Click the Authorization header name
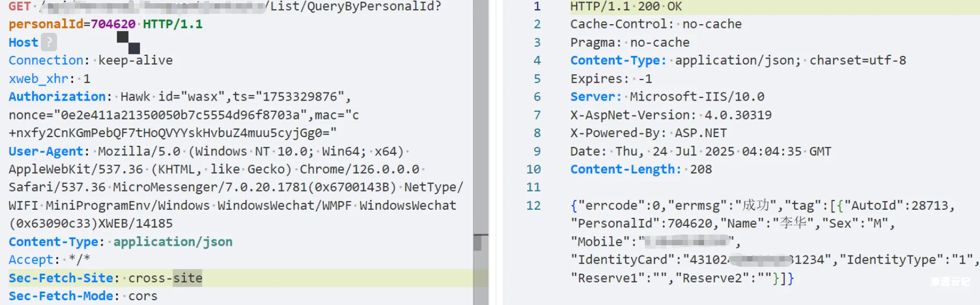The height and width of the screenshot is (305, 980). (57, 97)
